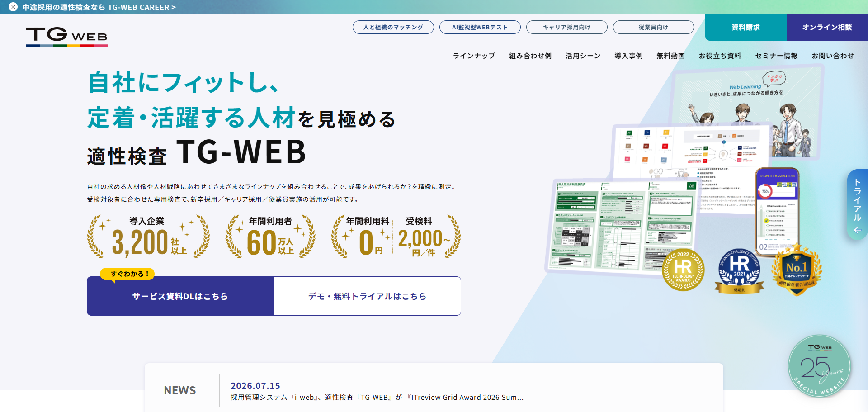Viewport: 868px width, 412px height.
Task: Click the NEWS section heading
Action: pos(180,390)
